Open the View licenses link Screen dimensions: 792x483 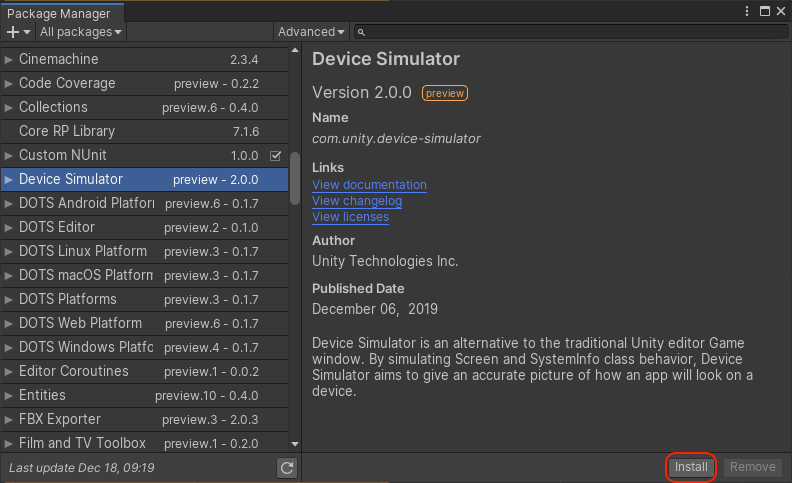(351, 217)
